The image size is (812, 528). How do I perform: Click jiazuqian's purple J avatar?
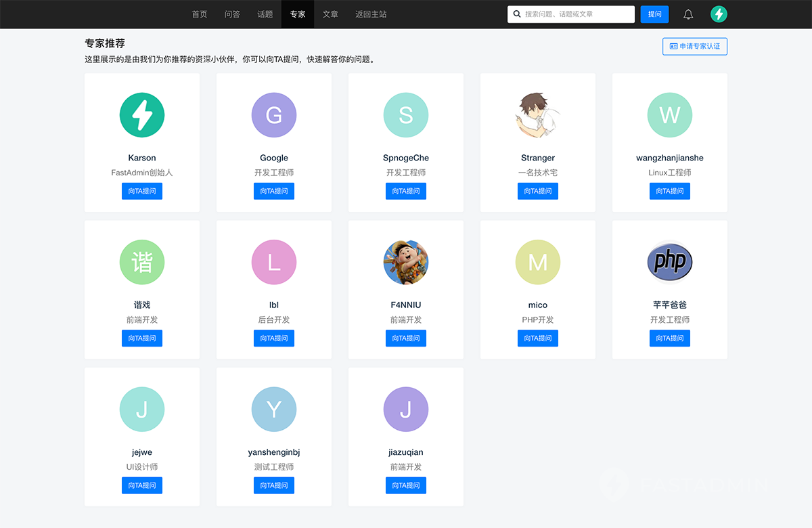pos(406,410)
